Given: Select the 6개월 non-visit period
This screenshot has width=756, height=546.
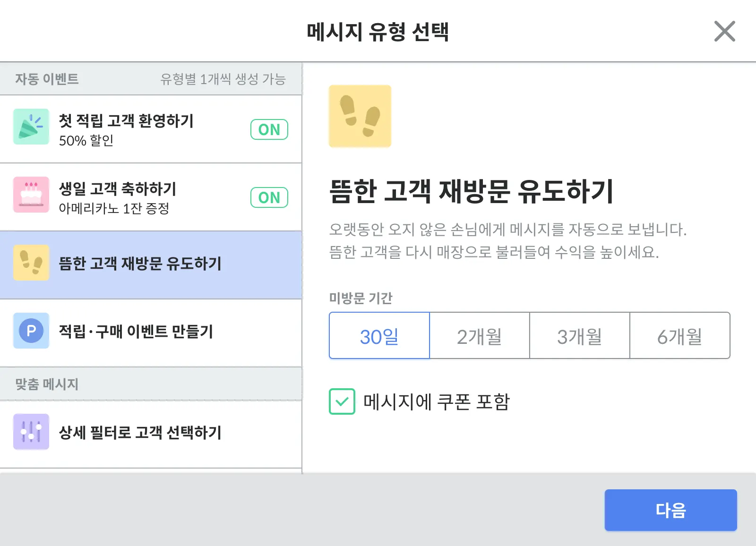Looking at the screenshot, I should 680,336.
